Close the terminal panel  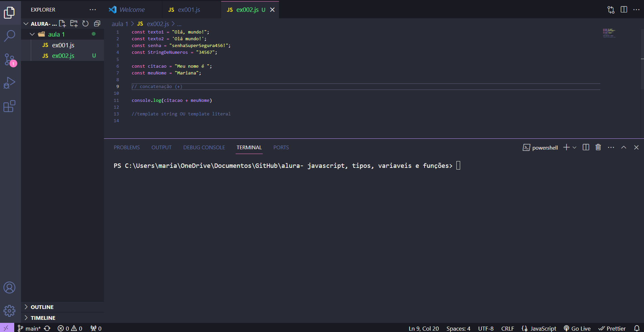click(x=636, y=147)
